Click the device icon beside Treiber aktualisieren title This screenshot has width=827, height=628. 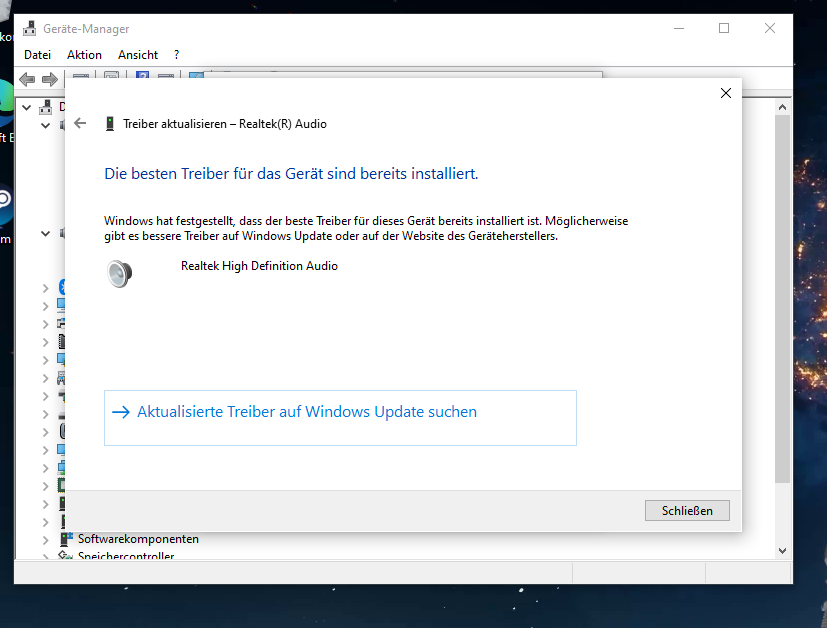point(110,124)
